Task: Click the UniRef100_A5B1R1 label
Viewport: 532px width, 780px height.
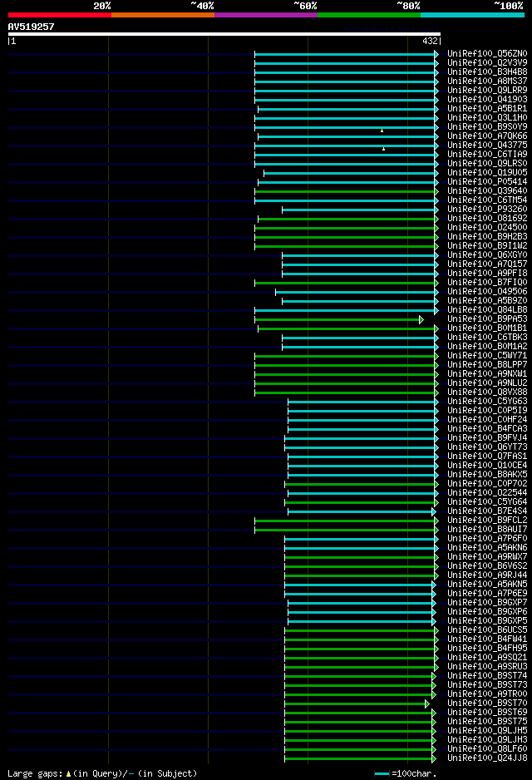Action: coord(487,108)
